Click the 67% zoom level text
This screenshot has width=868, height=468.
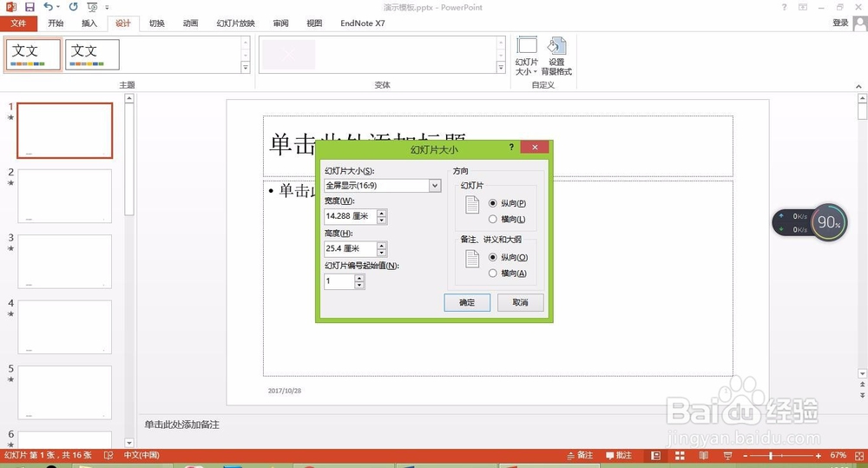pyautogui.click(x=838, y=455)
